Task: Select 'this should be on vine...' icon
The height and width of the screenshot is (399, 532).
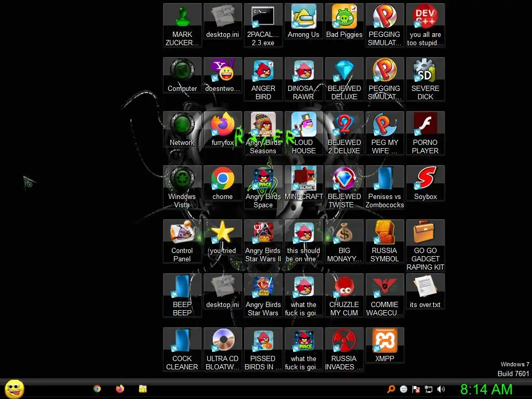Action: 303,241
